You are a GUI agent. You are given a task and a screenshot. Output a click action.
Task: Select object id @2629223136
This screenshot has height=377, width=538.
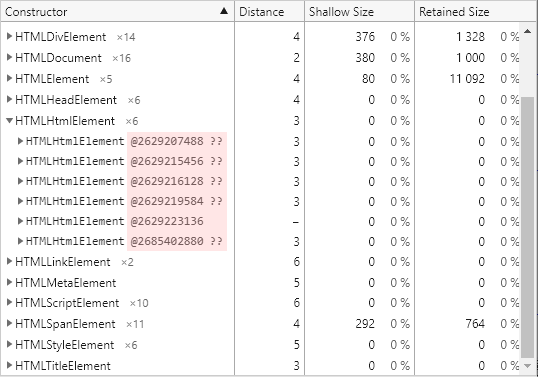click(x=167, y=221)
